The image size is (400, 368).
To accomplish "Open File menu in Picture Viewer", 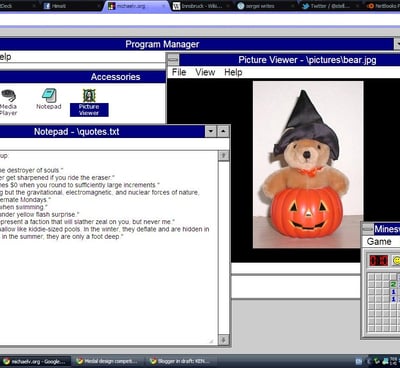I will pos(179,72).
